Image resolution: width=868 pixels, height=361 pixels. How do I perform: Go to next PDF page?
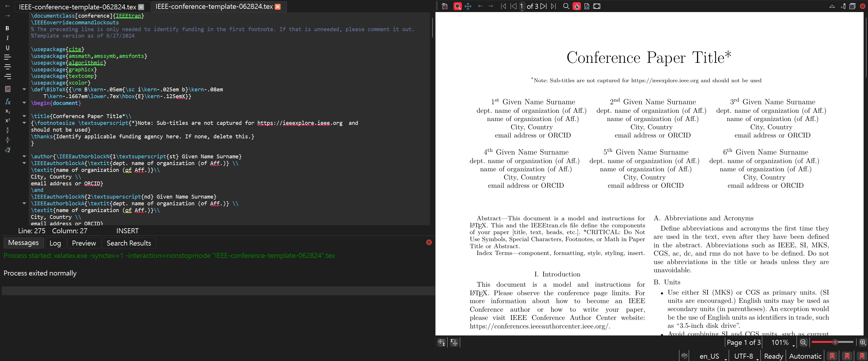point(543,6)
